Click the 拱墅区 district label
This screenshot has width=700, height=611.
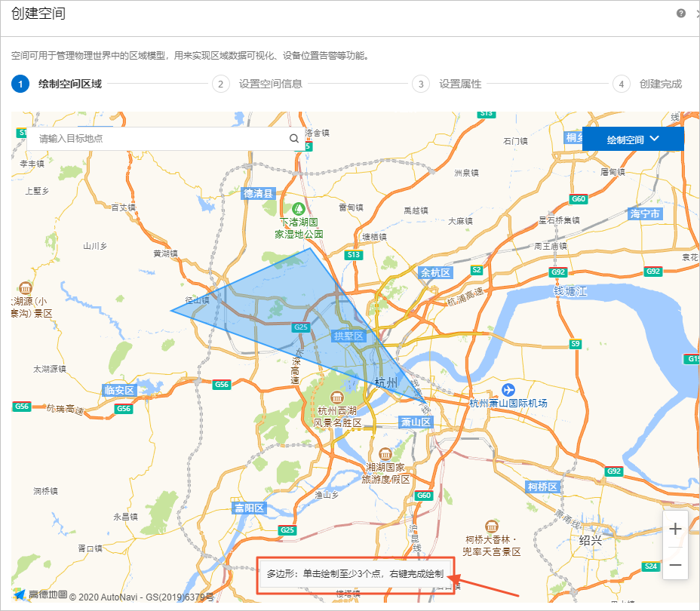(x=348, y=336)
